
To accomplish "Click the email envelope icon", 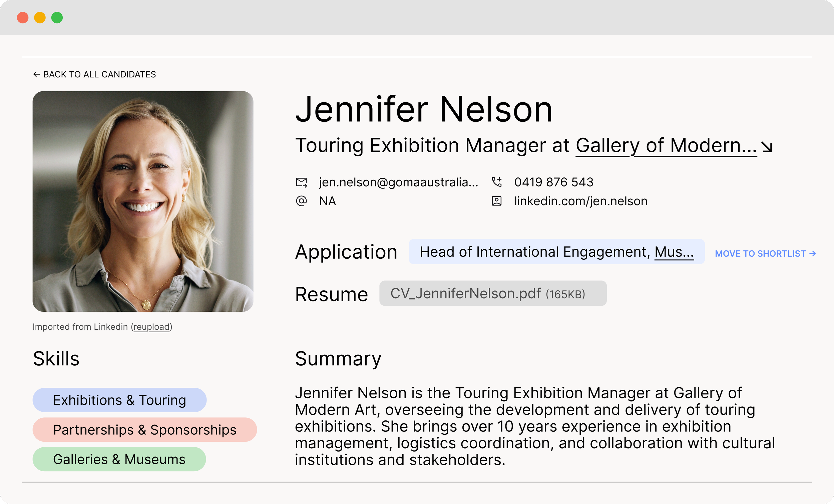I will click(301, 182).
